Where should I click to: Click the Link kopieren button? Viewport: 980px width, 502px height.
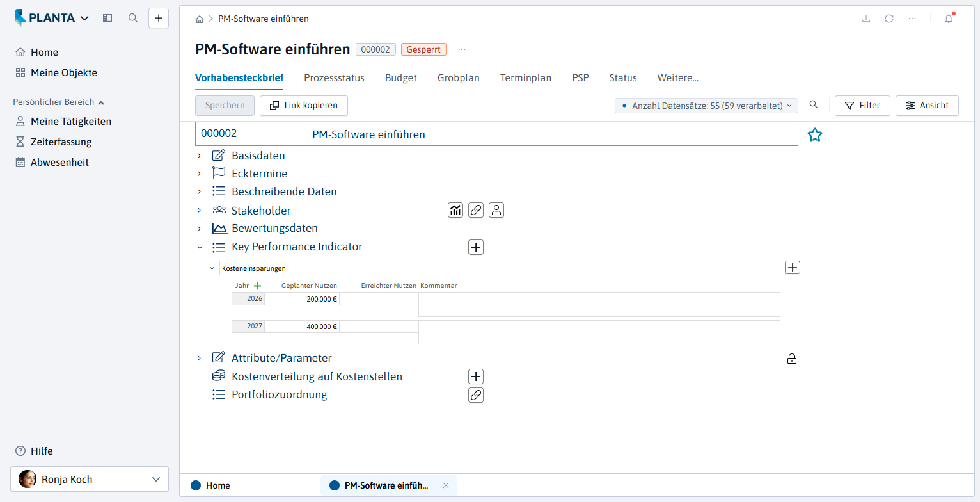[x=303, y=106]
